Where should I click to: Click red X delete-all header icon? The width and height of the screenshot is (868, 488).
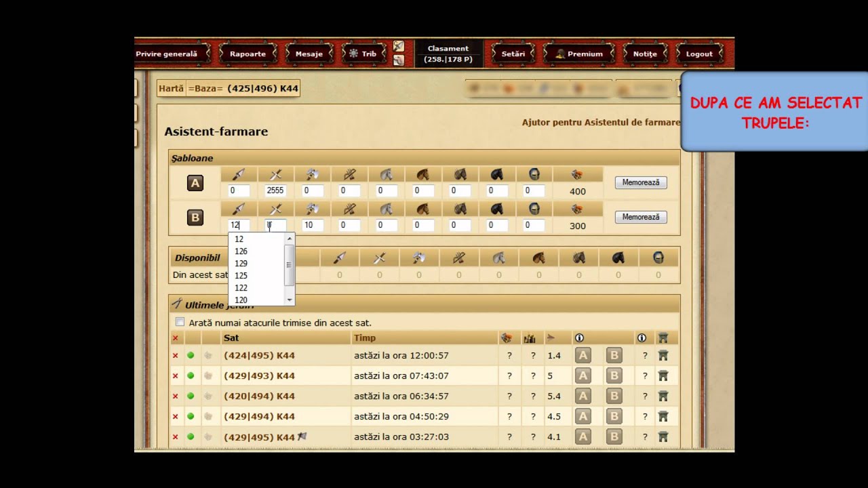[176, 338]
